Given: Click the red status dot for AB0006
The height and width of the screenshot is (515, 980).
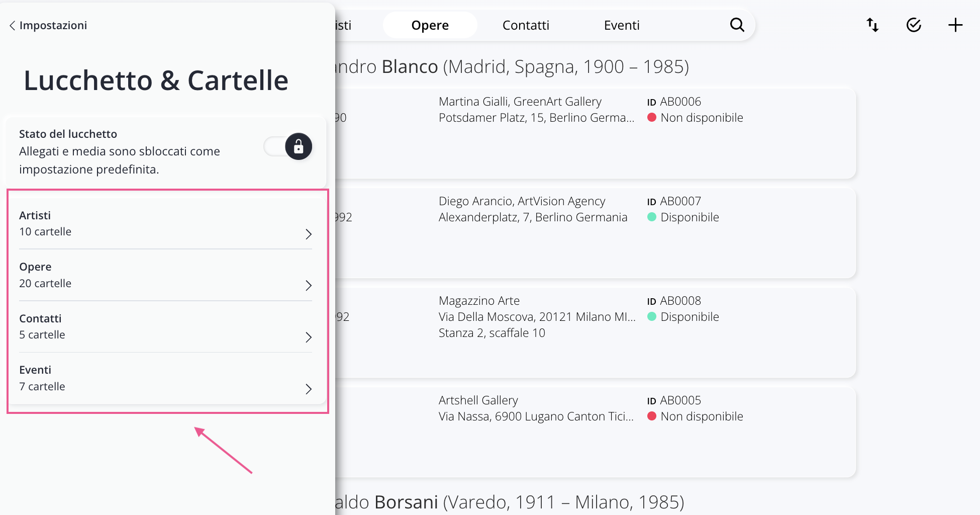Looking at the screenshot, I should [x=652, y=118].
